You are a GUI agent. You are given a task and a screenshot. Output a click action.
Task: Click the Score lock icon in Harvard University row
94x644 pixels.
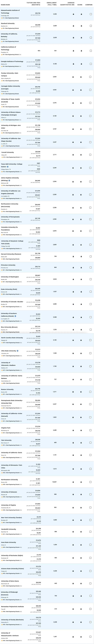81,256
